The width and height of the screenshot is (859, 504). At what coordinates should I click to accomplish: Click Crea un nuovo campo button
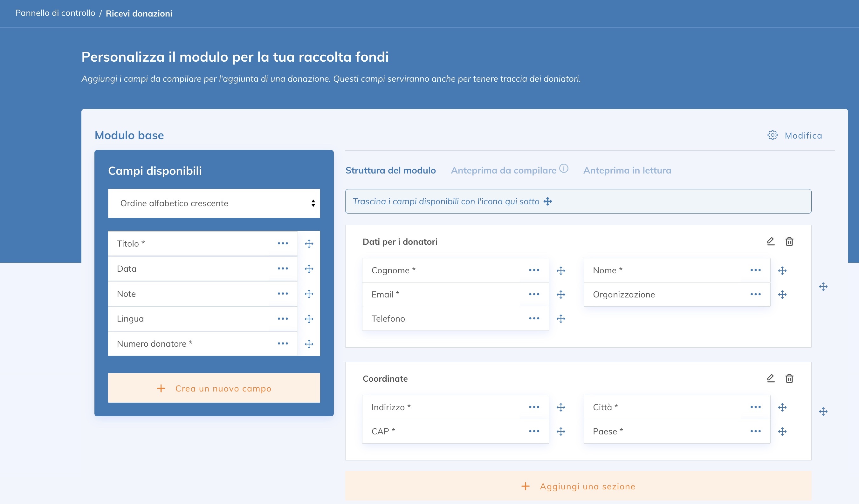214,388
